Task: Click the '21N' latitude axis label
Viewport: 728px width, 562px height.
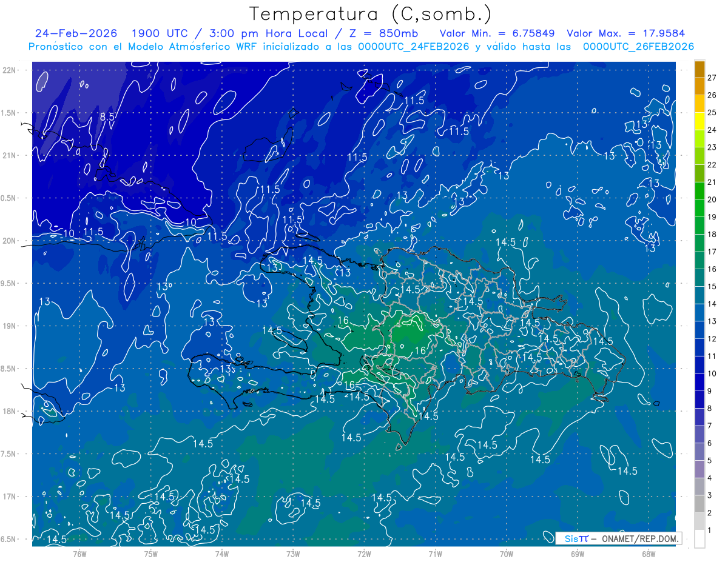Action: 9,156
